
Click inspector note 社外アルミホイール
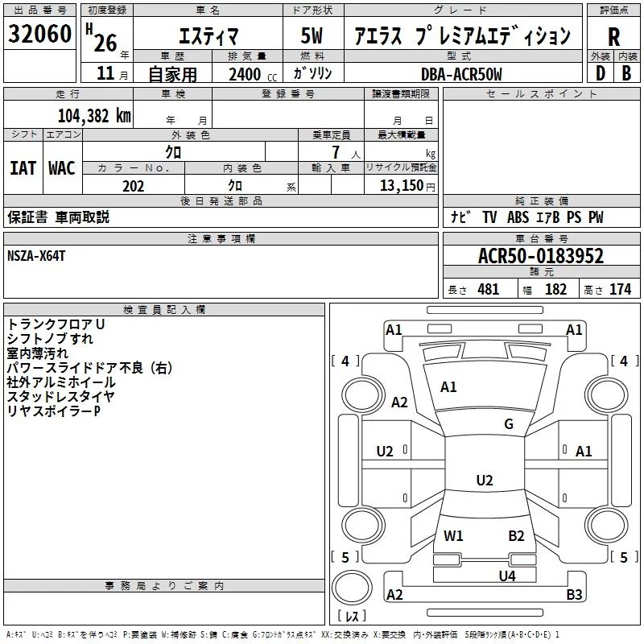coord(61,382)
